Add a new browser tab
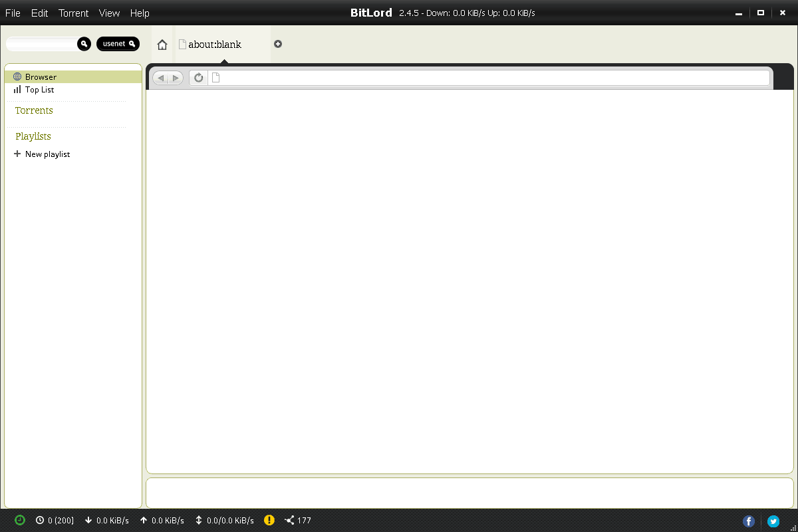798x532 pixels. pos(278,44)
